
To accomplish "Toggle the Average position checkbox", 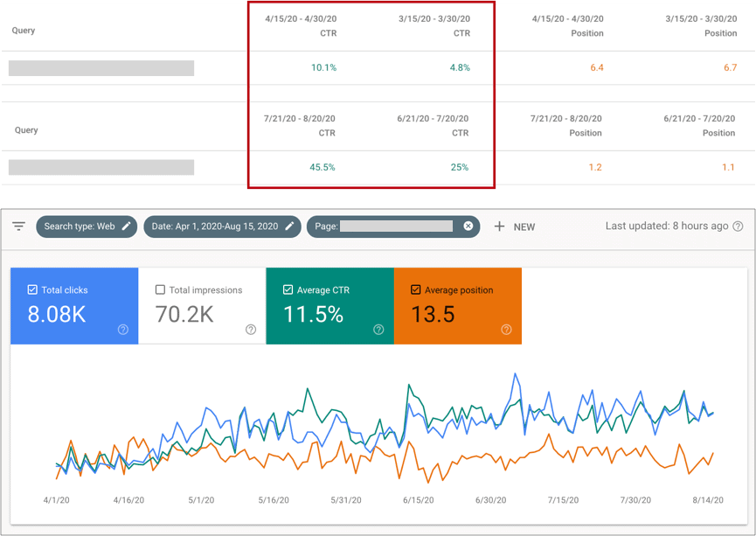I will (416, 290).
